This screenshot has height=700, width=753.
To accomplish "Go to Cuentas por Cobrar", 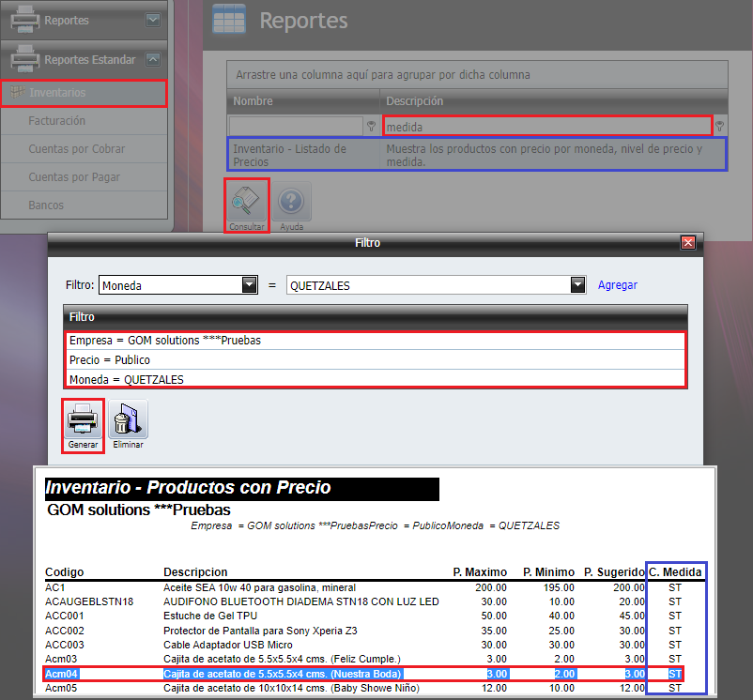I will (x=76, y=149).
